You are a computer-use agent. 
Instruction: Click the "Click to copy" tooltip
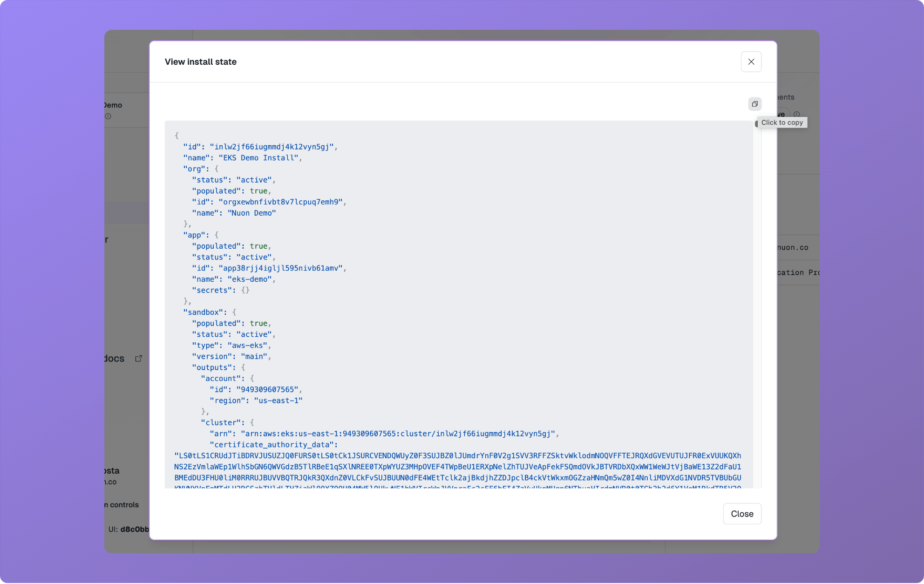782,122
